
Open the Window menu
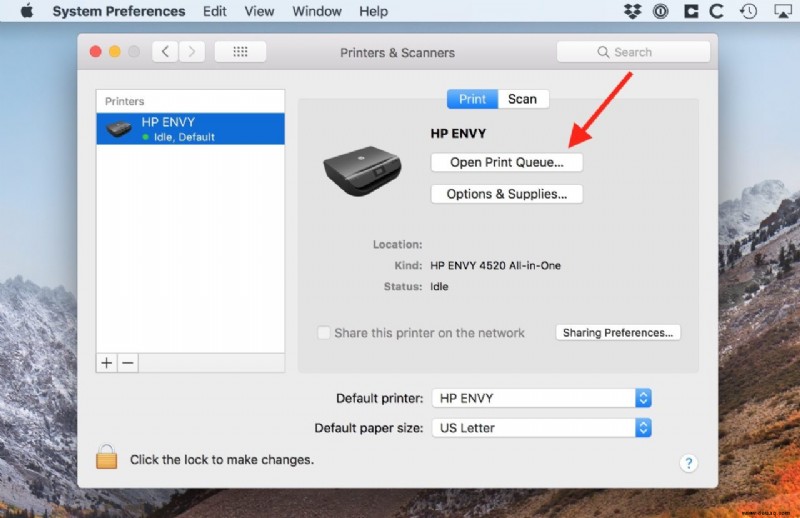click(317, 11)
